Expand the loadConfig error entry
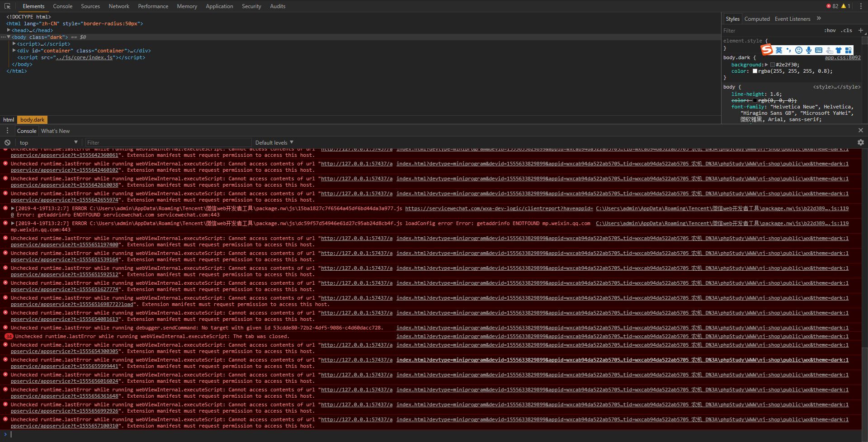 [x=13, y=223]
